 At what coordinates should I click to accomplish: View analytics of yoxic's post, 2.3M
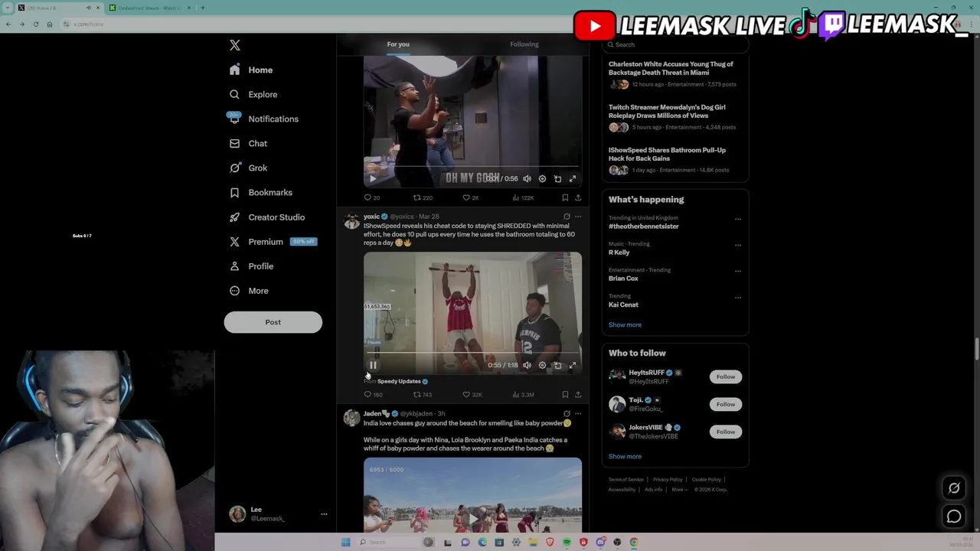(x=524, y=395)
